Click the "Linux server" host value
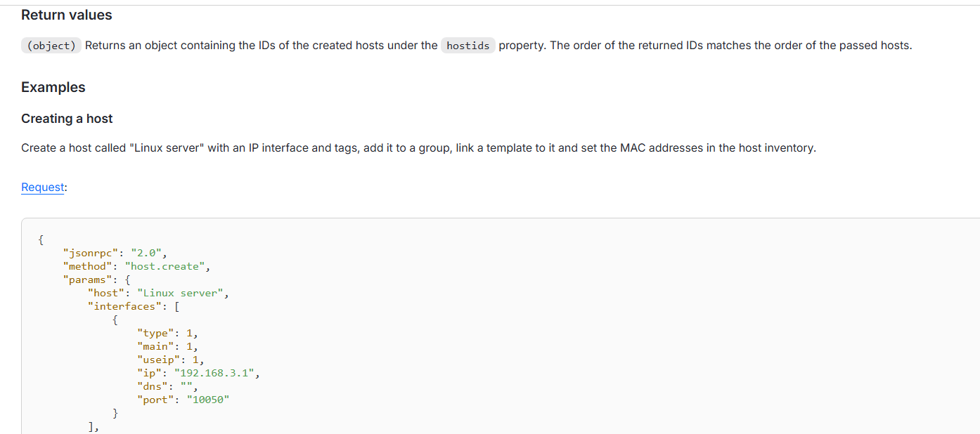 (x=181, y=293)
